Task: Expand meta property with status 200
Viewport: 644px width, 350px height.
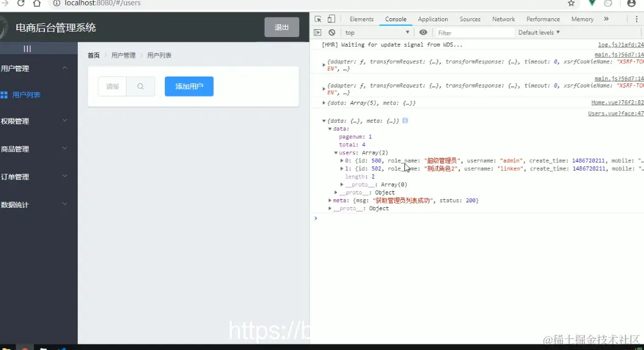Action: point(330,201)
